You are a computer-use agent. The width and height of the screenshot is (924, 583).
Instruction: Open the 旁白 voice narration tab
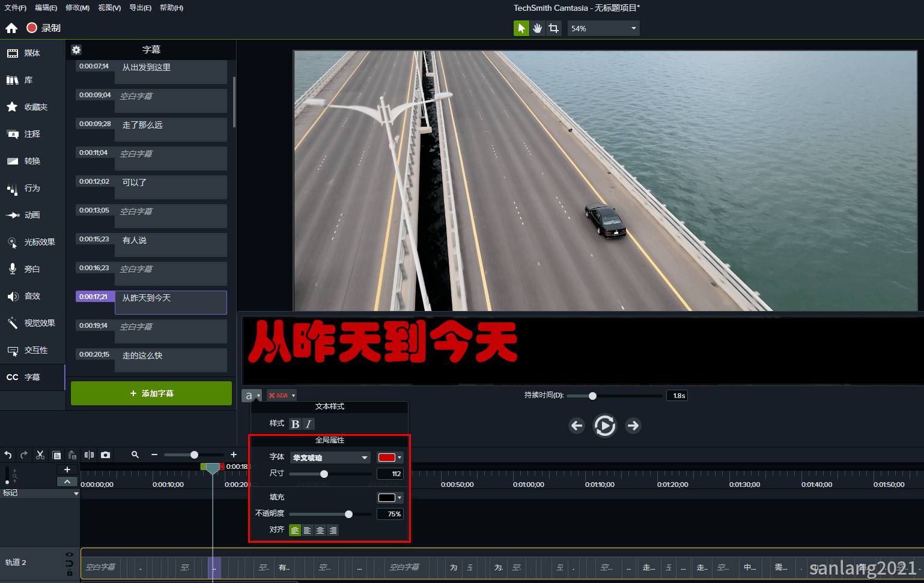pyautogui.click(x=32, y=270)
